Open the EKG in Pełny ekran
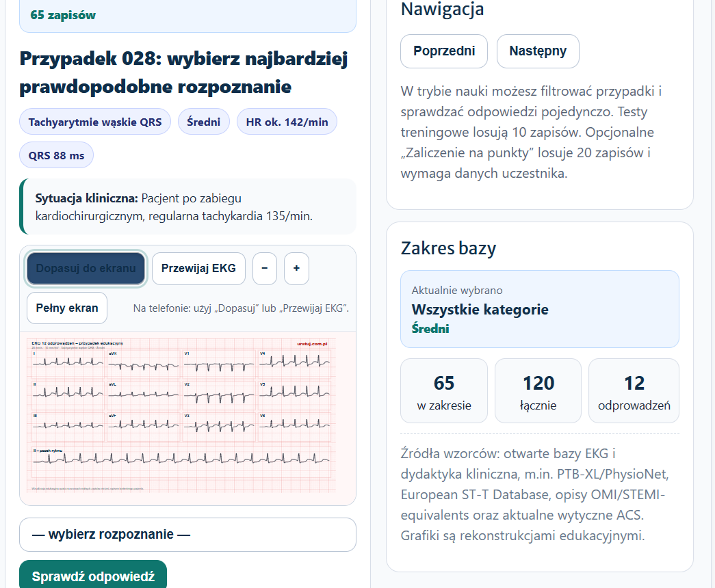This screenshot has height=588, width=715. (67, 308)
